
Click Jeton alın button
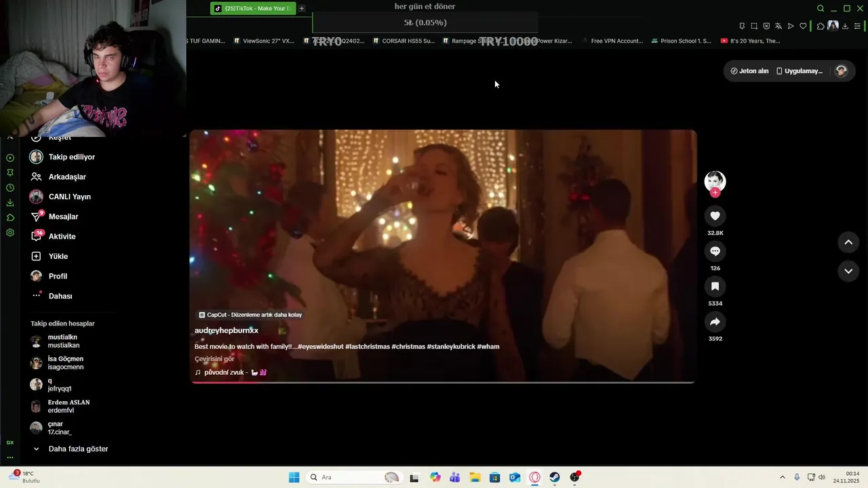click(749, 70)
